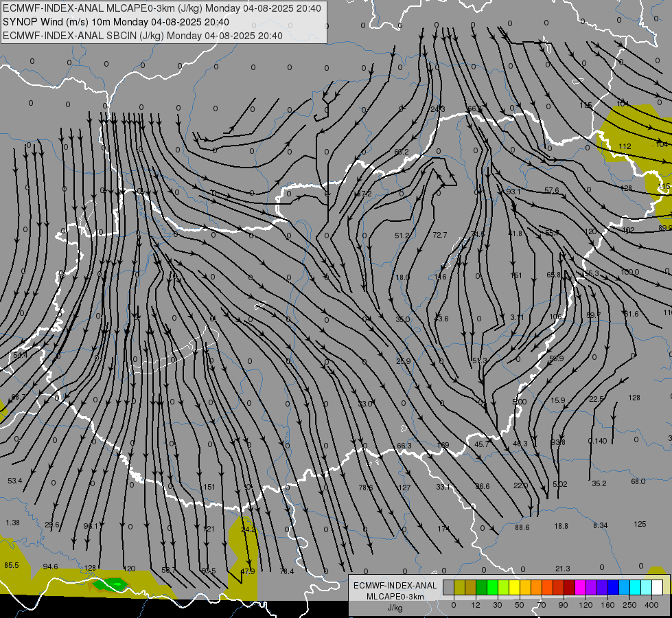Choose the dark red legend swatch
The width and height of the screenshot is (672, 618).
click(x=570, y=587)
